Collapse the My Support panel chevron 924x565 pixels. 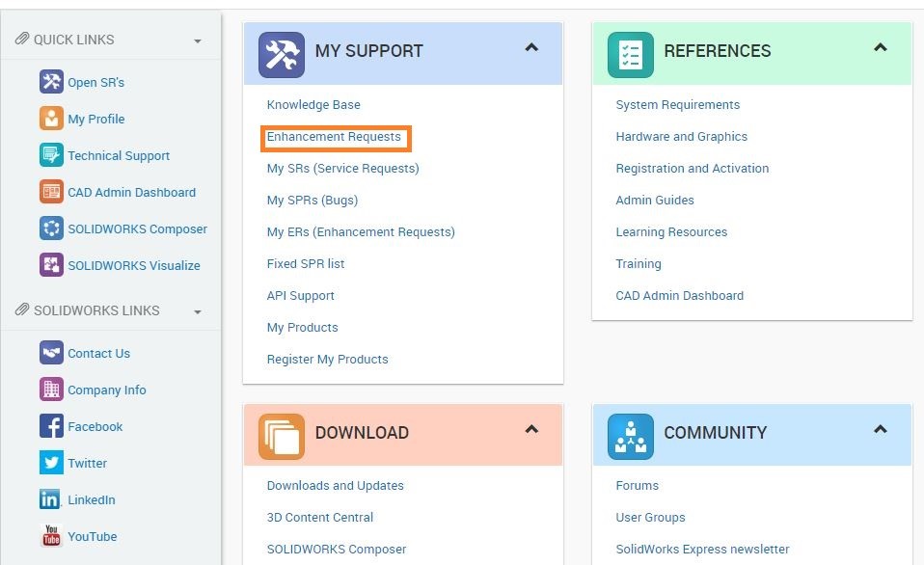[531, 47]
